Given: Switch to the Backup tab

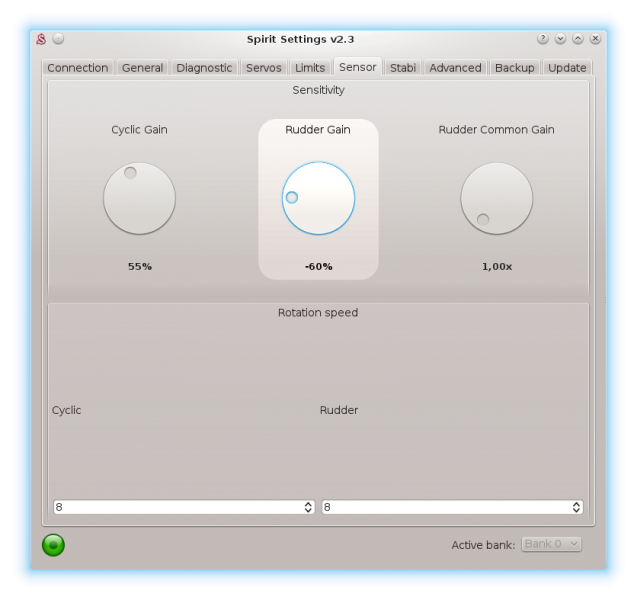Looking at the screenshot, I should 514,68.
